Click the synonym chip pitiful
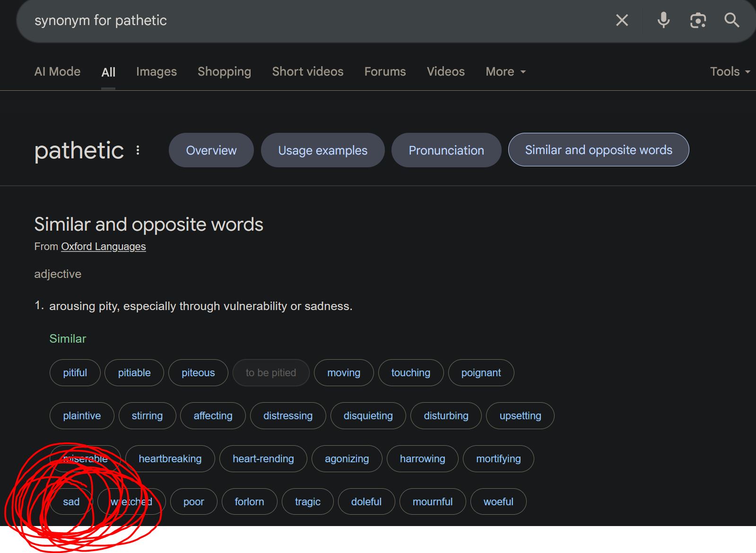 75,372
